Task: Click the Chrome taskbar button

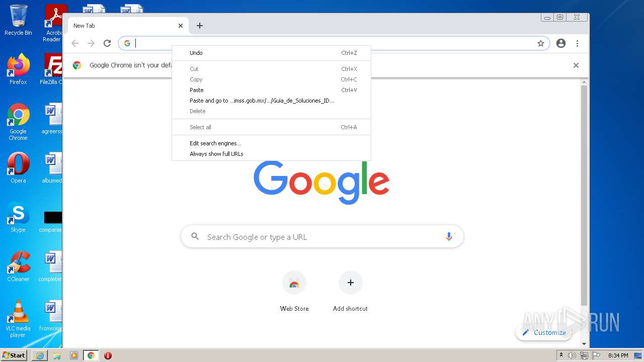Action: click(x=91, y=355)
